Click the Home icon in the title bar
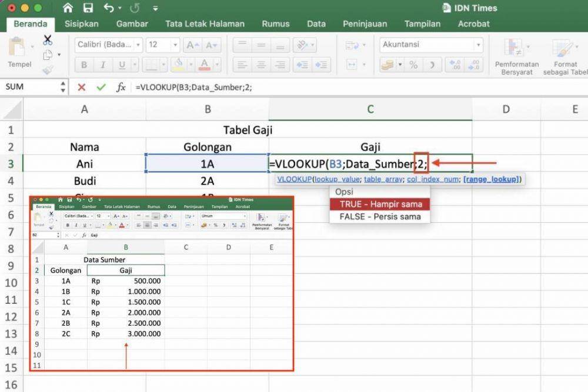The width and height of the screenshot is (588, 392). pyautogui.click(x=68, y=8)
